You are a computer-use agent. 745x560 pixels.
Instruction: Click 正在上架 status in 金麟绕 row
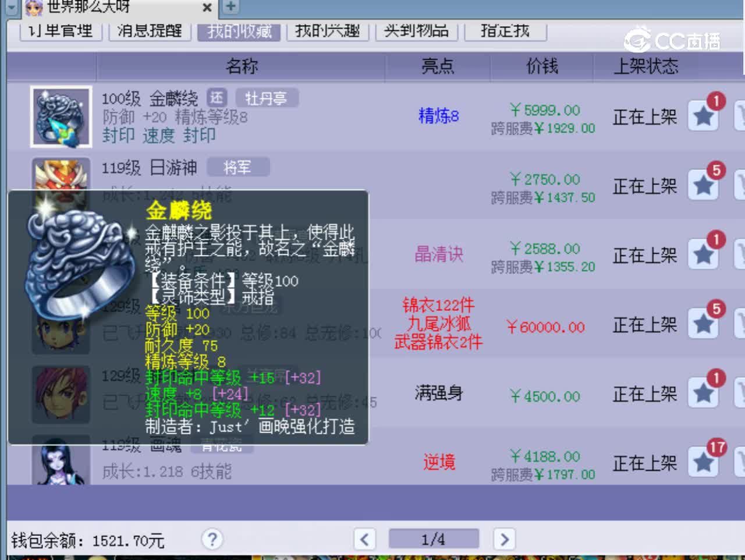(x=645, y=117)
